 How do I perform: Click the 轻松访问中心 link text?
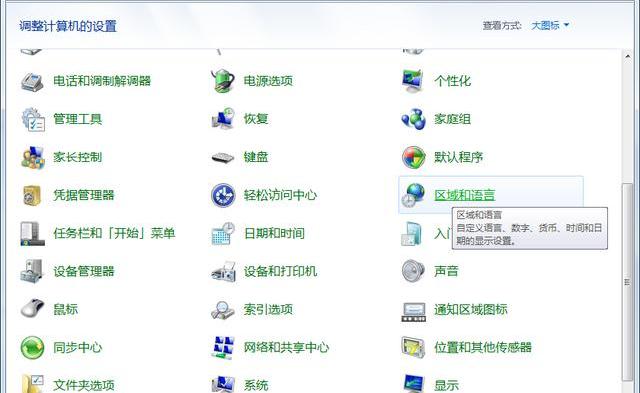coord(280,195)
